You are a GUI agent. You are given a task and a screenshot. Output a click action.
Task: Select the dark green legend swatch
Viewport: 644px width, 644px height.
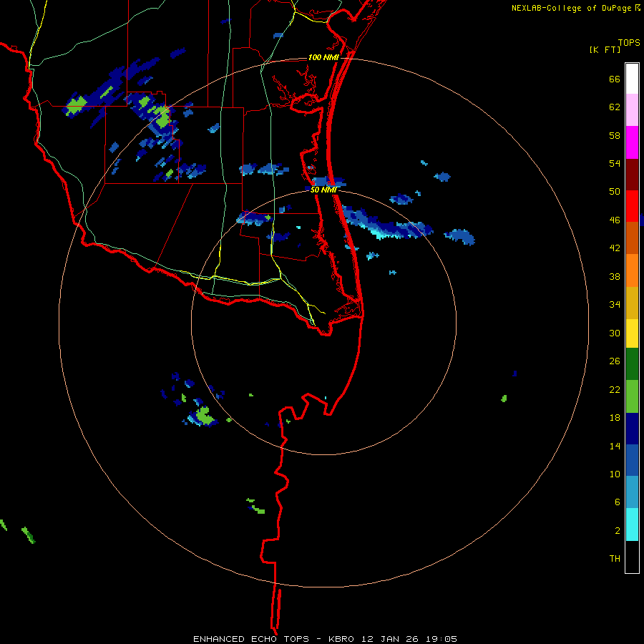click(x=632, y=364)
